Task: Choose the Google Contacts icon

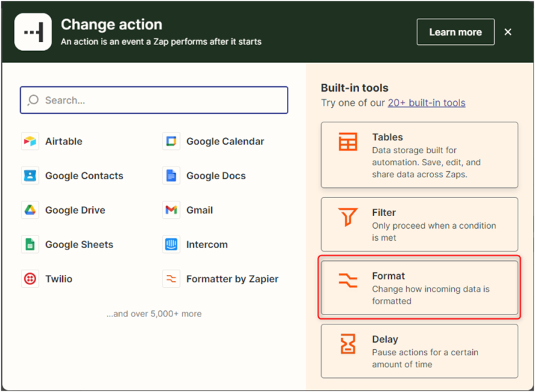Action: coord(30,176)
